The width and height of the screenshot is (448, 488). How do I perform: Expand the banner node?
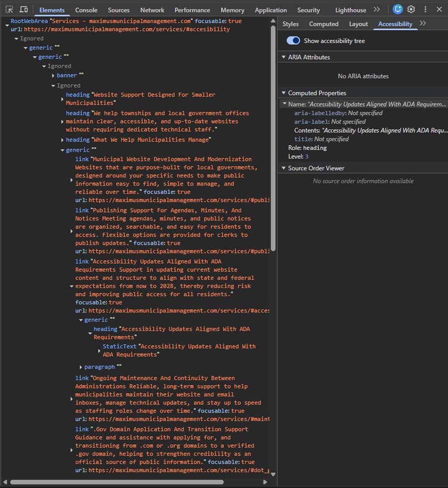click(53, 75)
